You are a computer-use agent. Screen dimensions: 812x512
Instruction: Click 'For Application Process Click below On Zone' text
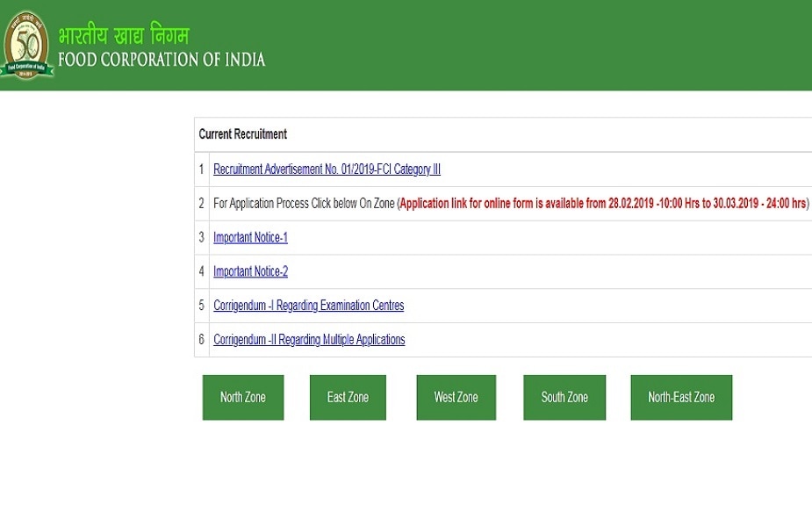304,203
